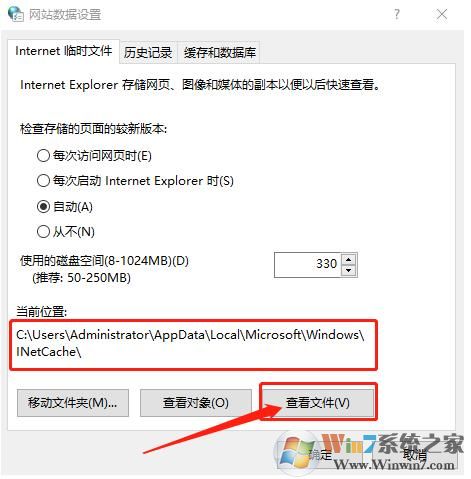
Task: Close the 网站数据设置 dialog
Action: tap(442, 14)
